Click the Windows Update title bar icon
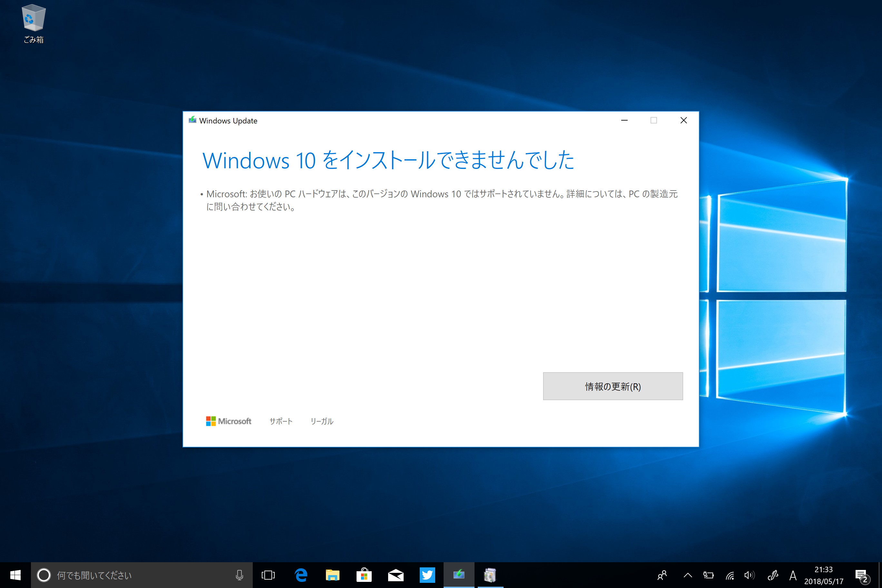Screen dimensions: 882x588 192,120
